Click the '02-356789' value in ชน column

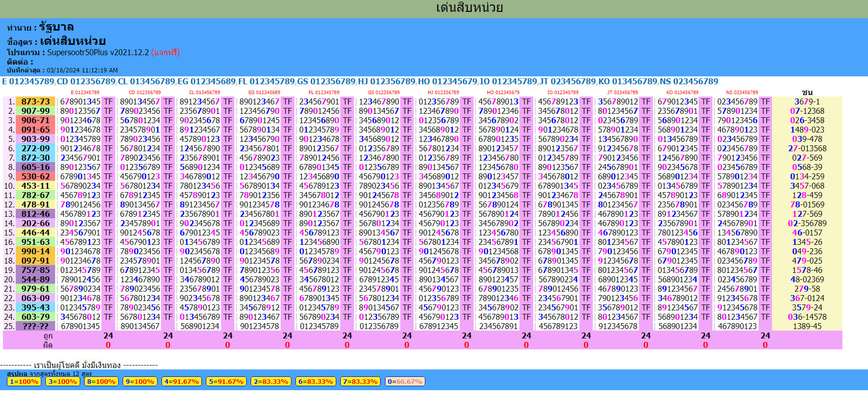[x=807, y=223]
